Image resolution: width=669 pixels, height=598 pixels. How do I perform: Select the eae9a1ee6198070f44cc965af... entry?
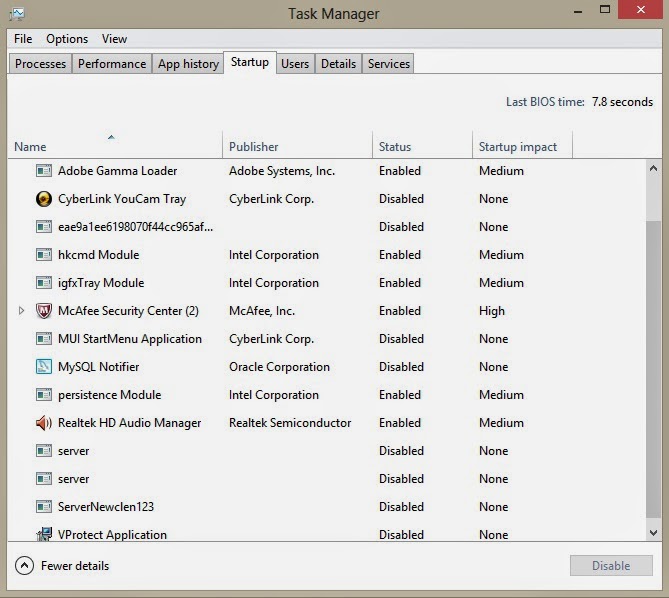(135, 227)
